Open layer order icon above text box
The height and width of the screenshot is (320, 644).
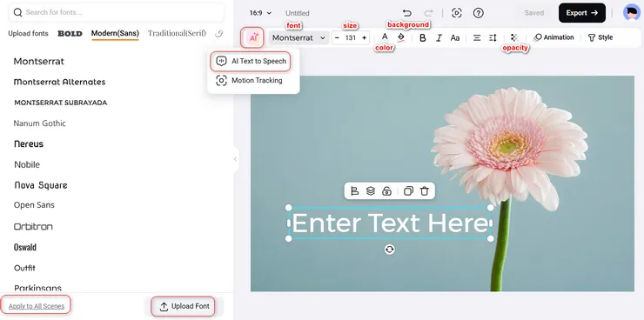pyautogui.click(x=371, y=190)
